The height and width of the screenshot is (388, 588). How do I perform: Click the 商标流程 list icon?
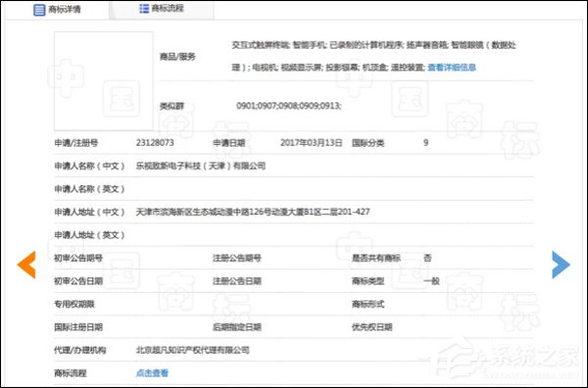pos(144,9)
